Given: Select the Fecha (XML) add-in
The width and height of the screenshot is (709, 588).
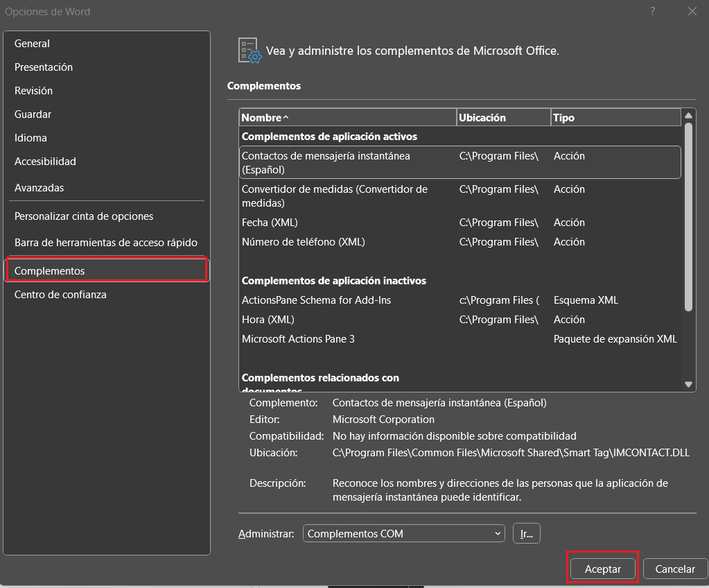Looking at the screenshot, I should [460, 223].
